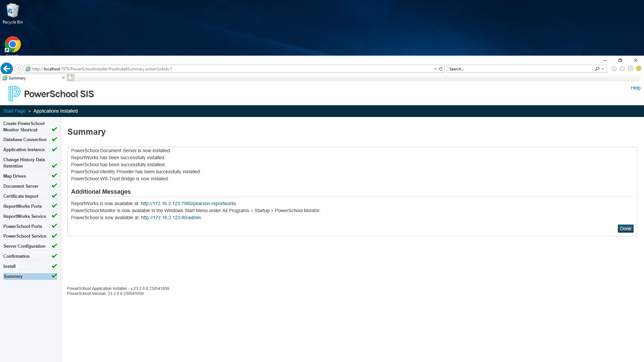
Task: Click the checkmark beside Database Connection
Action: pyautogui.click(x=54, y=139)
